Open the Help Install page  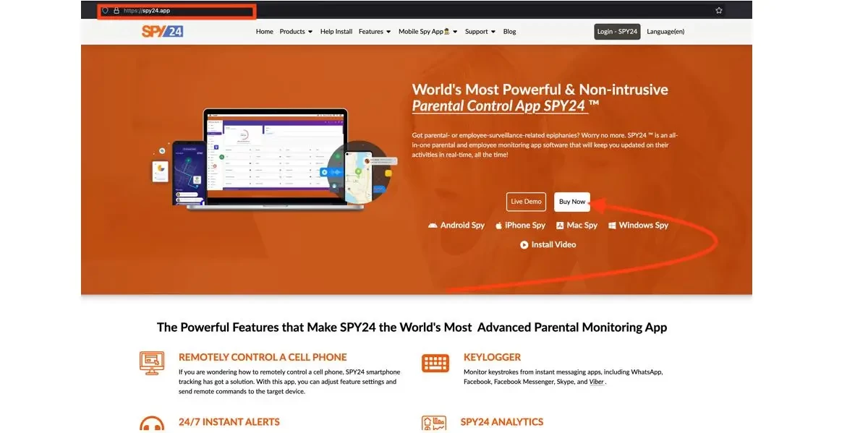[336, 32]
